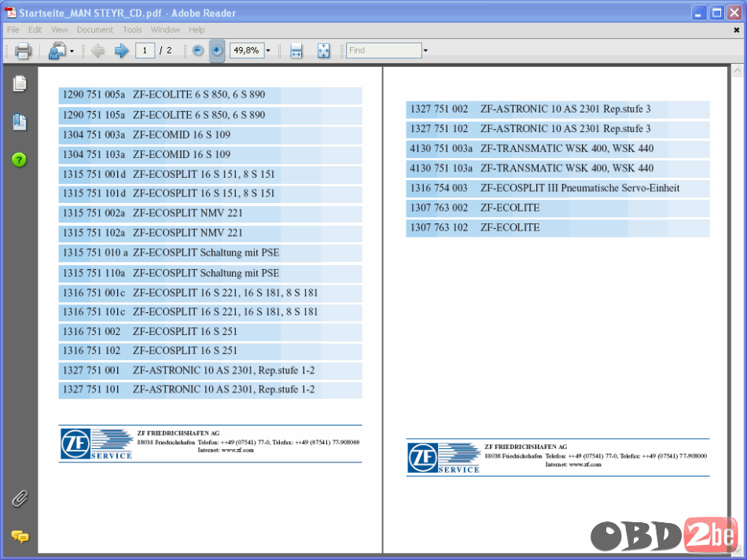Open link 1290 751 105a ZF-ECOLITE
Viewport: 747px width, 560px height.
[210, 116]
